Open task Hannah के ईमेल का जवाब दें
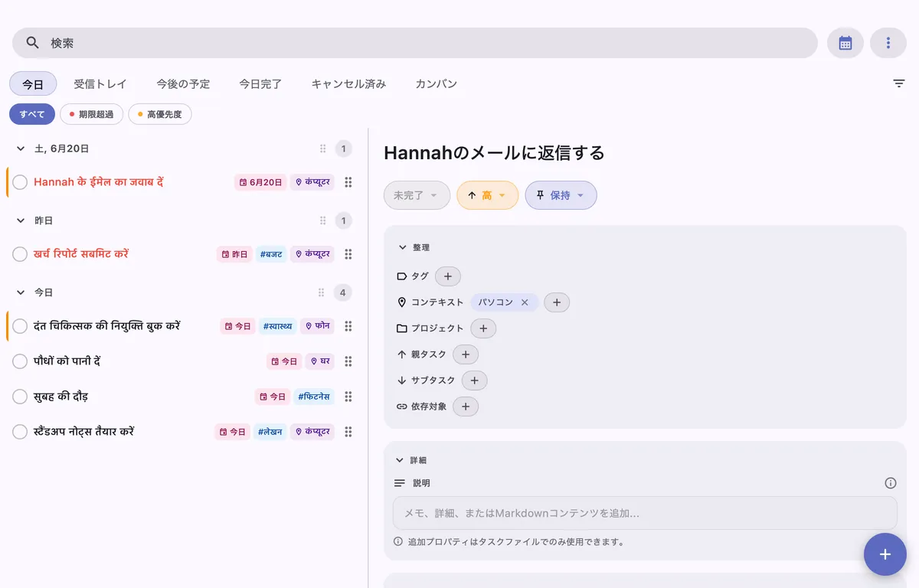 coord(99,182)
